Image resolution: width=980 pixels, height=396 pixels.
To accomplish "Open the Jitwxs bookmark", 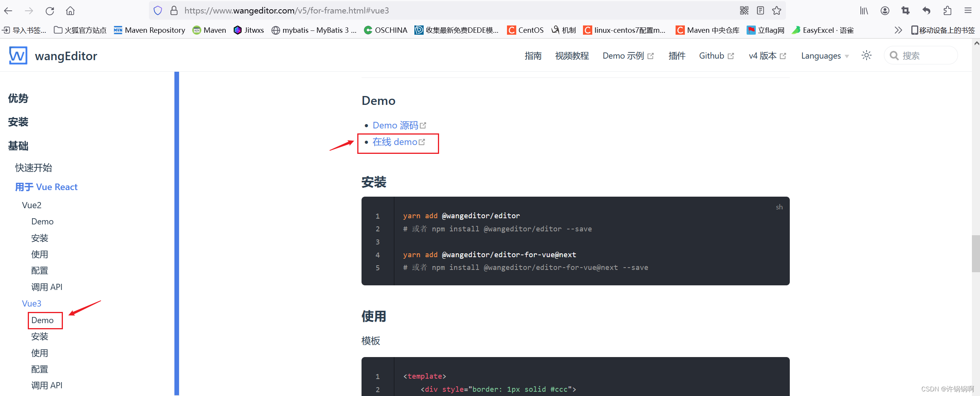I will (249, 30).
